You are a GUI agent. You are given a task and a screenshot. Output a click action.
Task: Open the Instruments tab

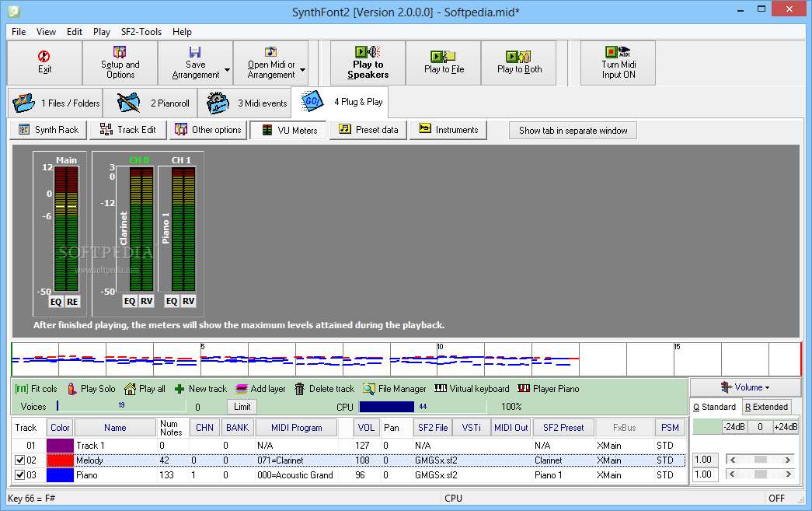coord(448,130)
